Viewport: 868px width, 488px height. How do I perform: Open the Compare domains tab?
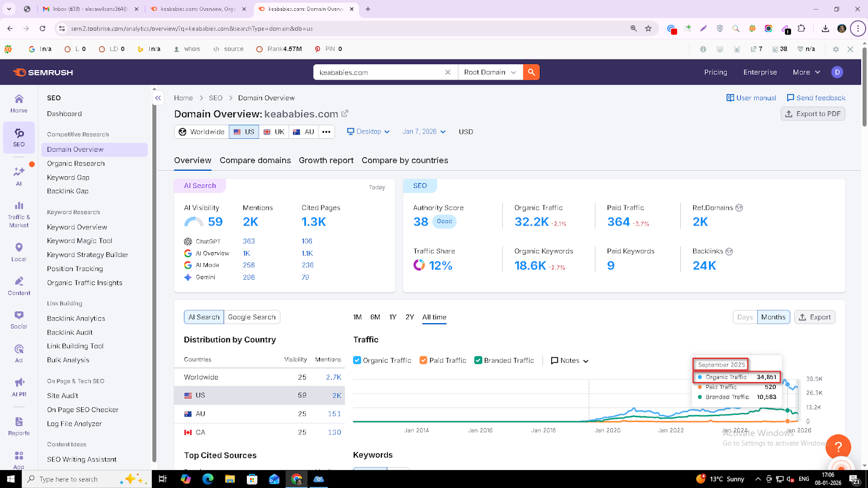coord(255,160)
